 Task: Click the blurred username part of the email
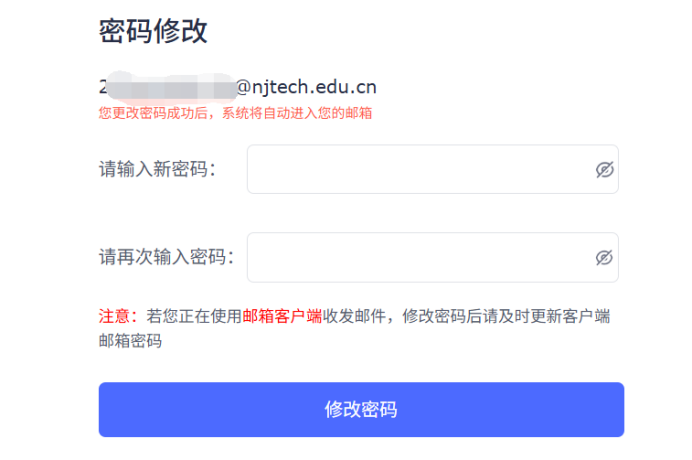(x=172, y=87)
